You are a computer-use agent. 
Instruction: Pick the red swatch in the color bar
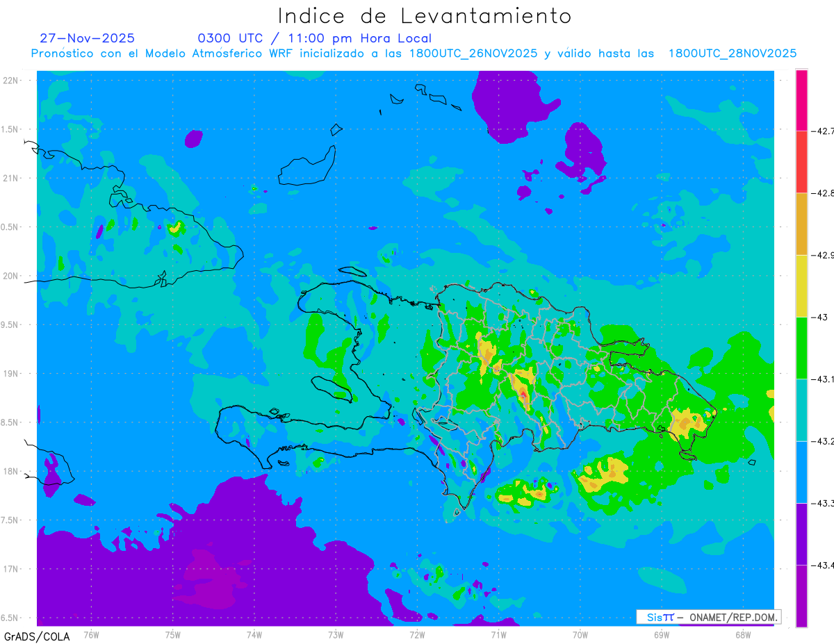tap(801, 162)
